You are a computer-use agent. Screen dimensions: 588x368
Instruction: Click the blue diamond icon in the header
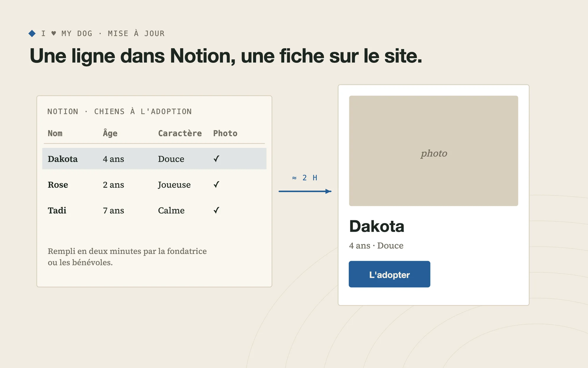pos(32,34)
